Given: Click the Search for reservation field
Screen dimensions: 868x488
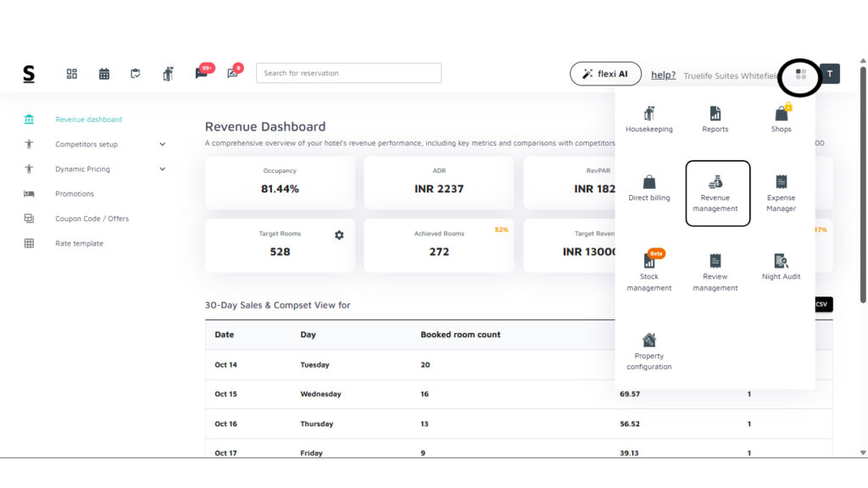Looking at the screenshot, I should coord(348,73).
